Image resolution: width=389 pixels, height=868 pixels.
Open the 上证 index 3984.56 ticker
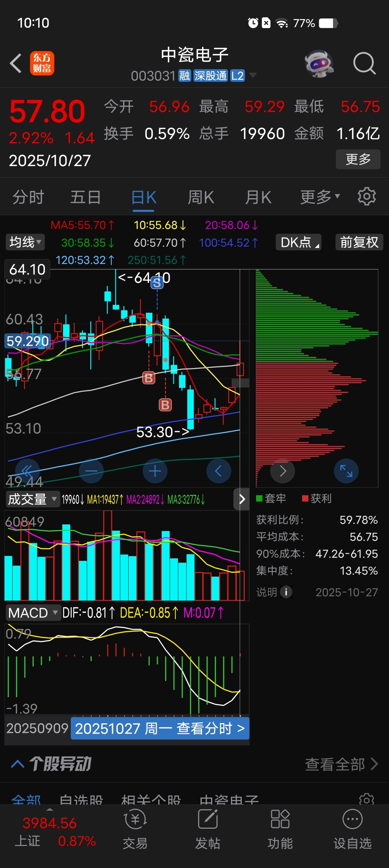[x=55, y=832]
